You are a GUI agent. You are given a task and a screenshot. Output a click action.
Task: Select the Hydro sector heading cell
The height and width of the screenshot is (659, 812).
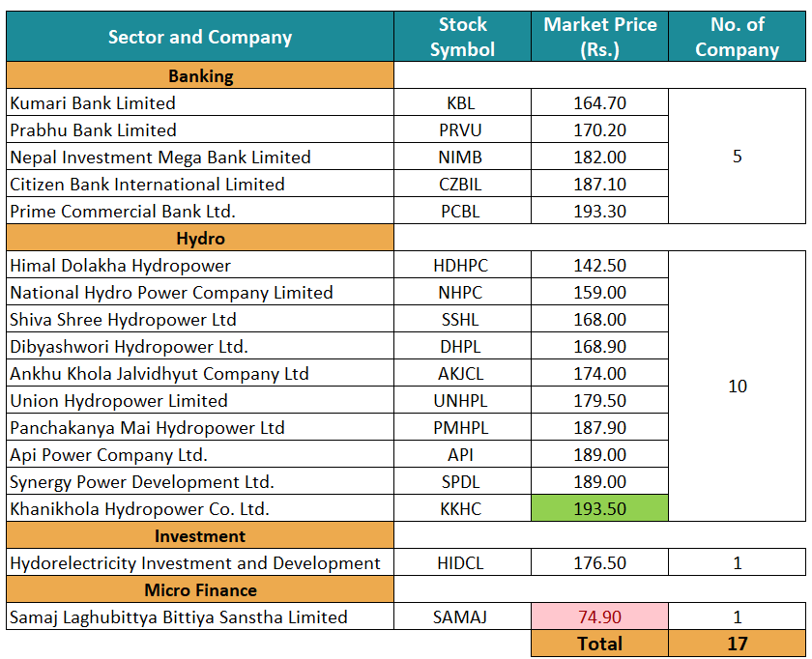click(200, 238)
